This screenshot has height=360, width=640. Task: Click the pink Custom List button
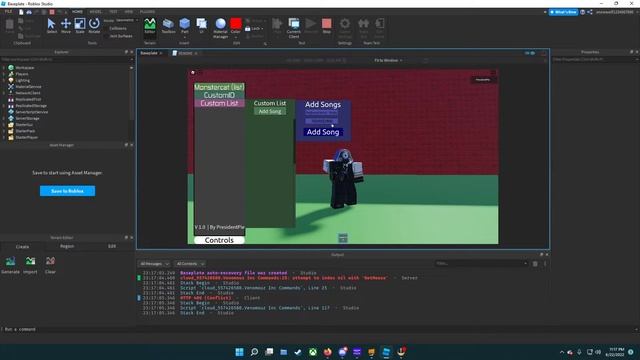(219, 103)
